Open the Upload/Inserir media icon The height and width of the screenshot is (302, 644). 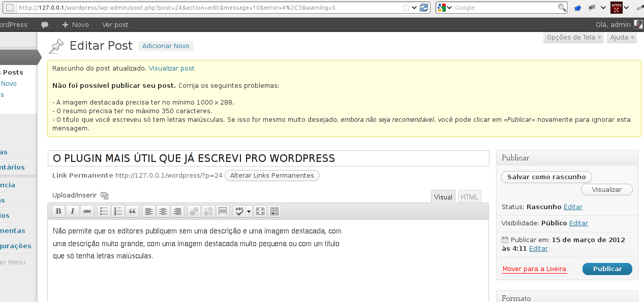coord(104,195)
